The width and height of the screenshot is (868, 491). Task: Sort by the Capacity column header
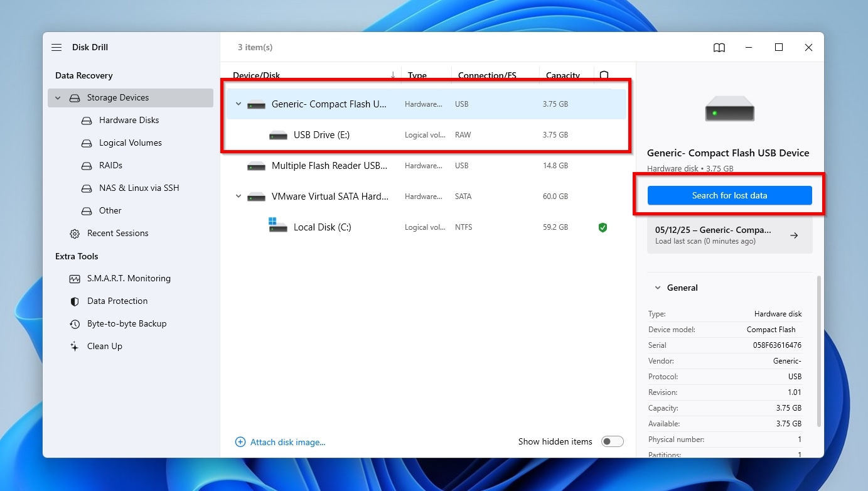[563, 75]
